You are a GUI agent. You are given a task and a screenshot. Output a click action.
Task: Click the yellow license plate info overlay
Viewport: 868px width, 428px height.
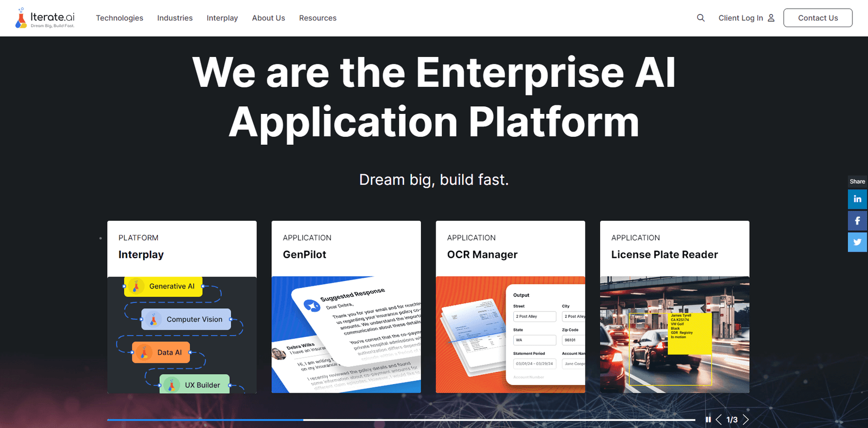click(x=690, y=333)
